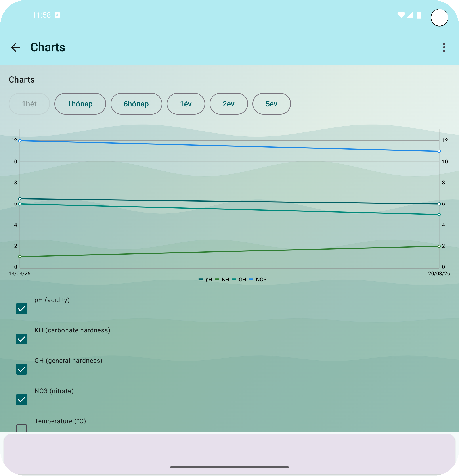Select the 1hónap time range
Viewport: 459px width, 476px height.
point(80,104)
